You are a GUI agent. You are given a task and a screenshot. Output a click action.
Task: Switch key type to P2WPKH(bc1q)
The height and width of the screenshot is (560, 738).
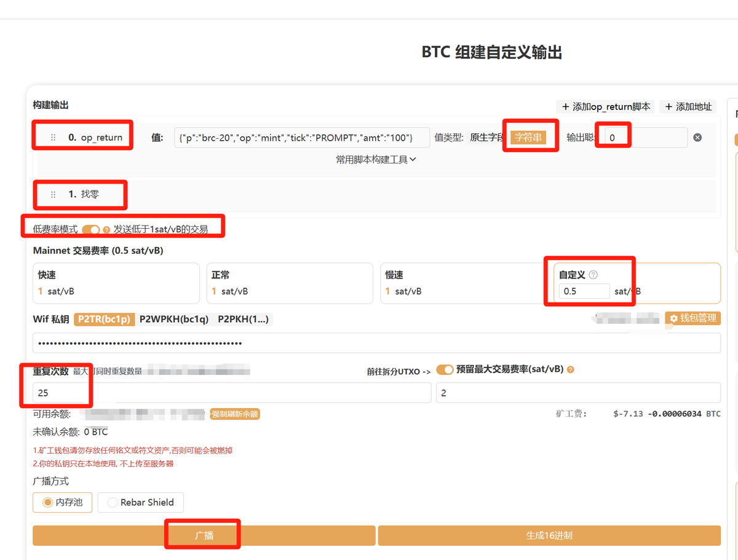(174, 319)
